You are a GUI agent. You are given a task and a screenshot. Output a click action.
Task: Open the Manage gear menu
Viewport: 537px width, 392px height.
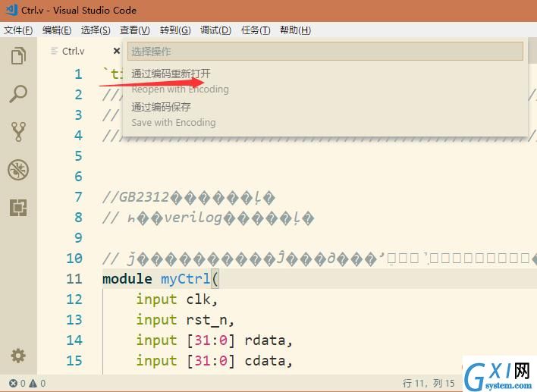pos(18,356)
